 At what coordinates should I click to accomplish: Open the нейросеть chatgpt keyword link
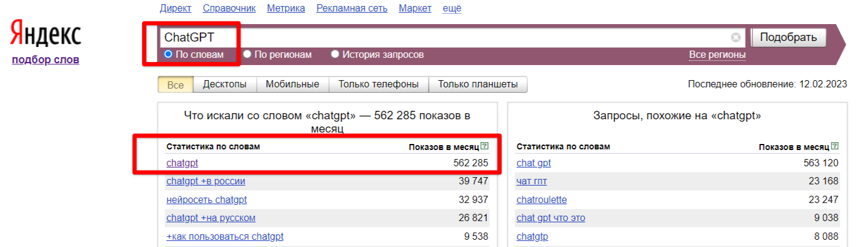207,199
